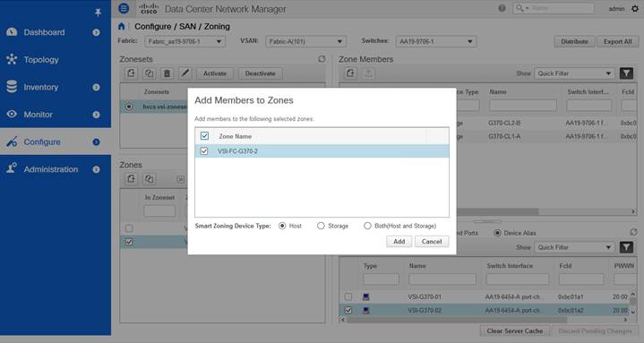This screenshot has height=343, width=644.
Task: Click the Export All button
Action: click(x=618, y=41)
